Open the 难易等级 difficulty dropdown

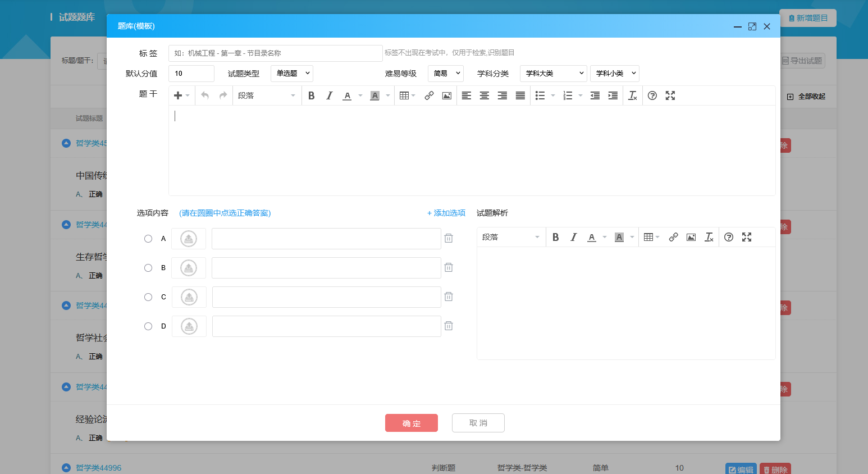click(x=446, y=74)
